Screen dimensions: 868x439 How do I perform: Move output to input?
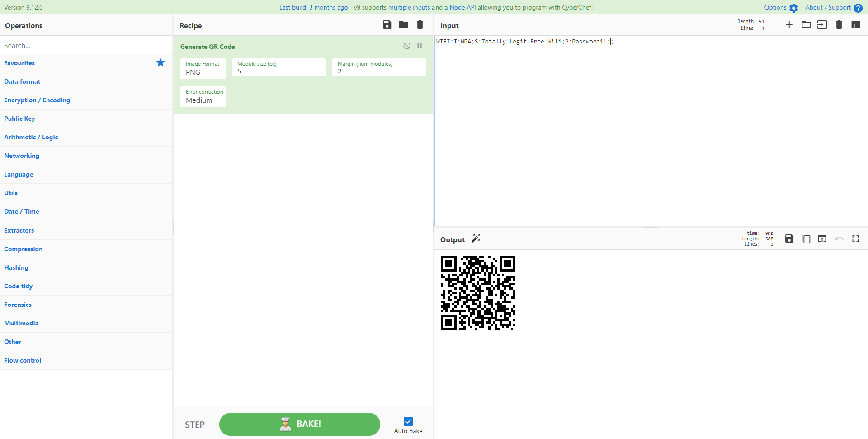[x=822, y=239]
